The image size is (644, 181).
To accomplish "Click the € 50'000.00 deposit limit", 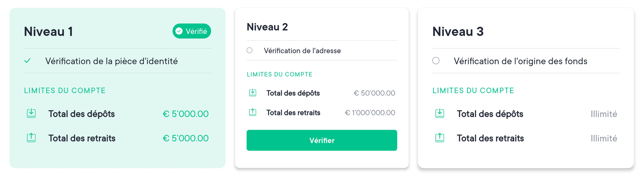I will (x=374, y=93).
